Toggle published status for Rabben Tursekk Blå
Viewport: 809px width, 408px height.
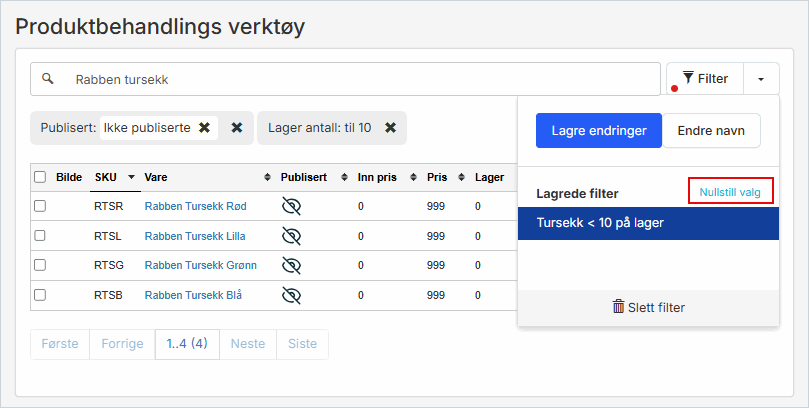pyautogui.click(x=291, y=295)
